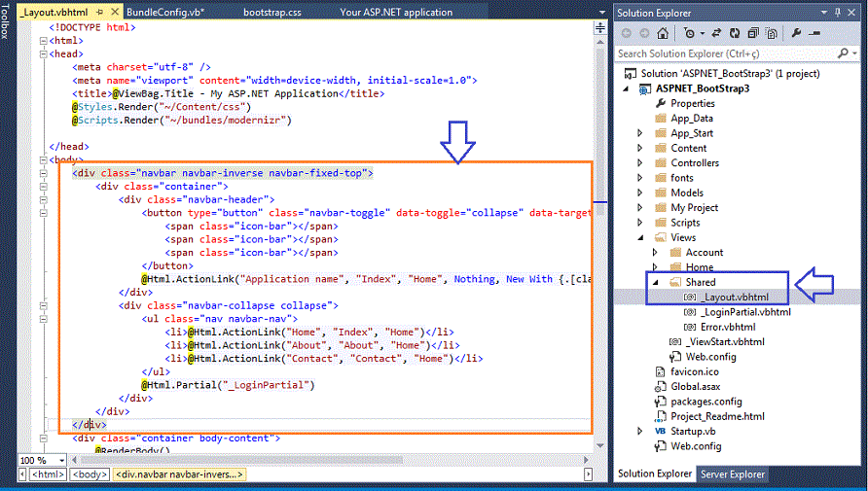Image resolution: width=868 pixels, height=491 pixels.
Task: Toggle Preview Selected Items button
Action: [814, 33]
